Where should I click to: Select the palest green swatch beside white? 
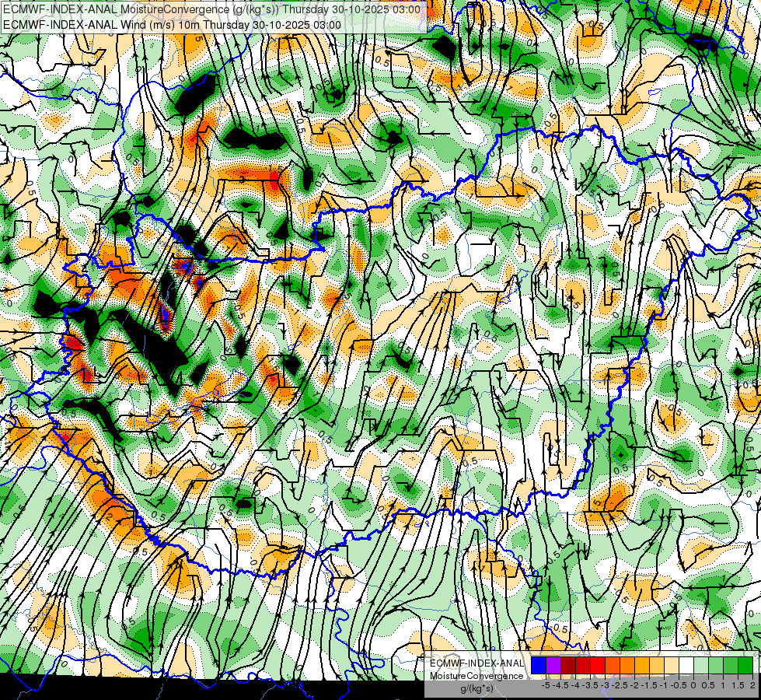701,665
